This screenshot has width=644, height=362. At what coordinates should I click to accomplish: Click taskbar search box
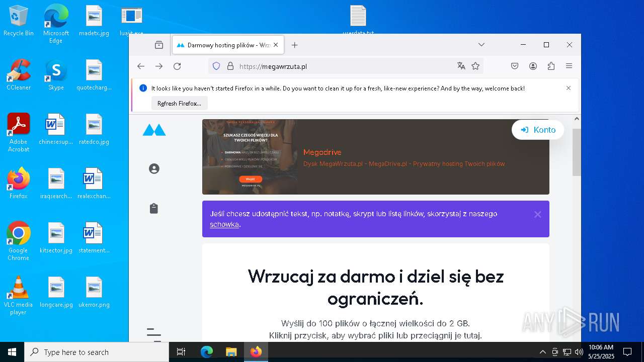point(97,352)
